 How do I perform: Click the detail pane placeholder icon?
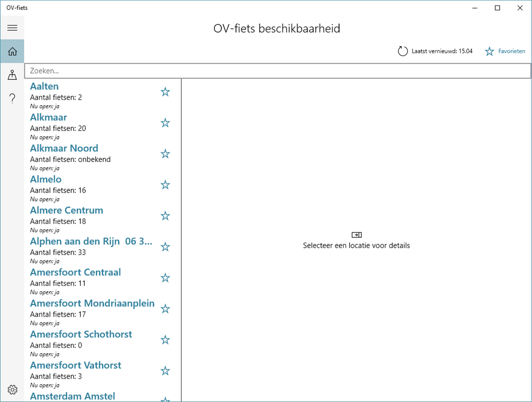click(357, 235)
